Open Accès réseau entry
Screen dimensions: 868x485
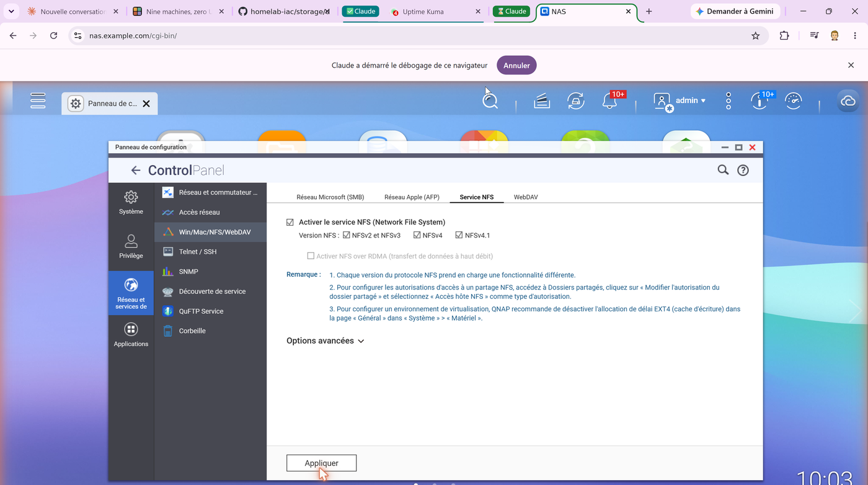[210, 212]
